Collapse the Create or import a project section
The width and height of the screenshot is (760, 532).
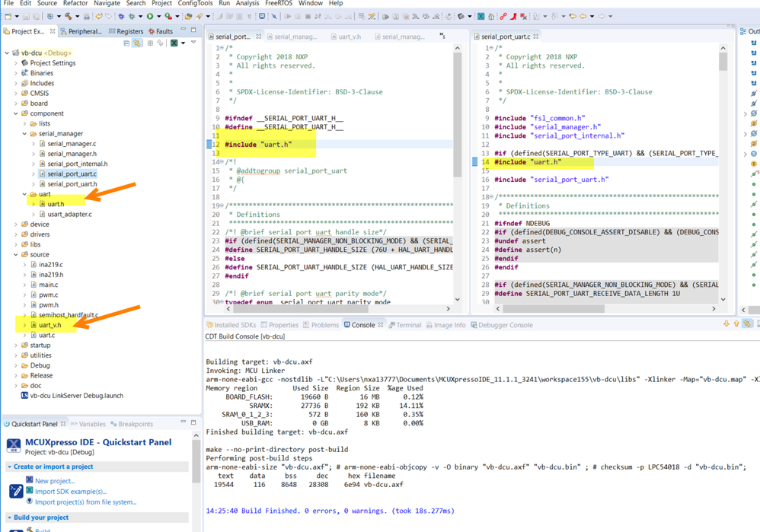[x=9, y=467]
